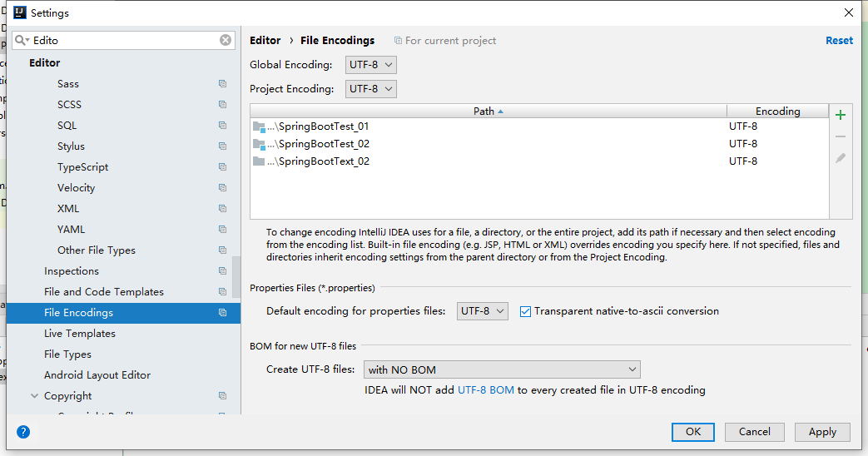The image size is (868, 456).
Task: Open default properties files encoding dropdown
Action: (482, 311)
